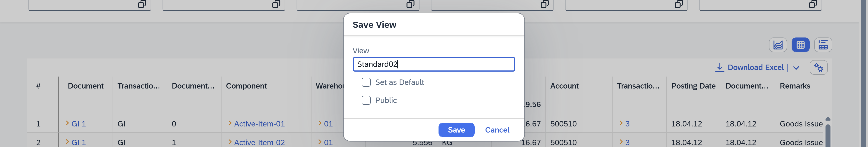The width and height of the screenshot is (868, 147).
Task: Select the grid table view icon
Action: [800, 45]
